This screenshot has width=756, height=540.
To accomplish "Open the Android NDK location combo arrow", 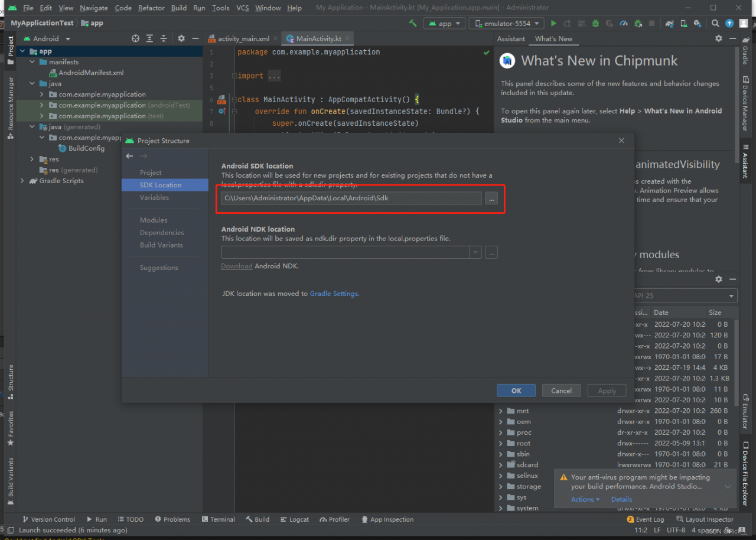I will pos(475,252).
